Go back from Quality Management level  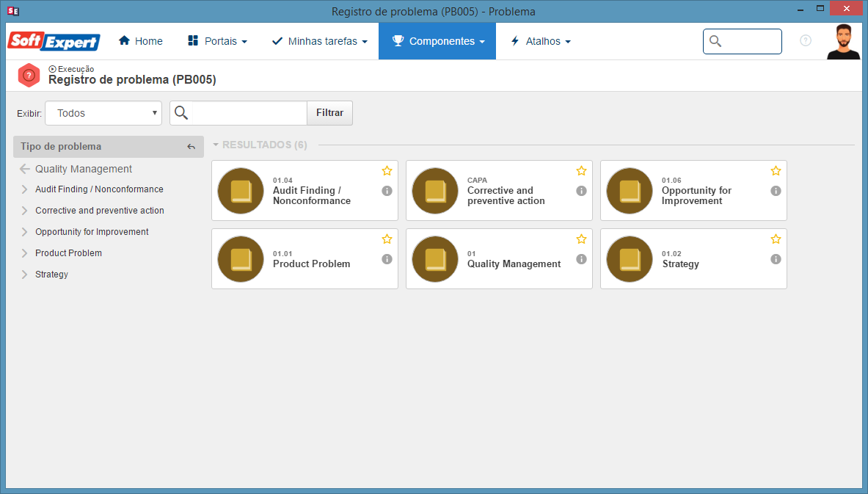coord(24,169)
